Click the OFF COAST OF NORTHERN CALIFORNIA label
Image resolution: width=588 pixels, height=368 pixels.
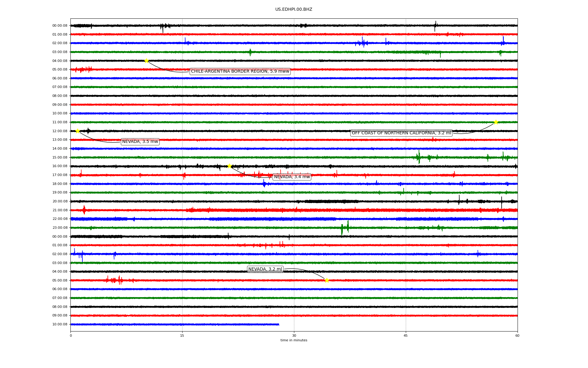point(401,133)
